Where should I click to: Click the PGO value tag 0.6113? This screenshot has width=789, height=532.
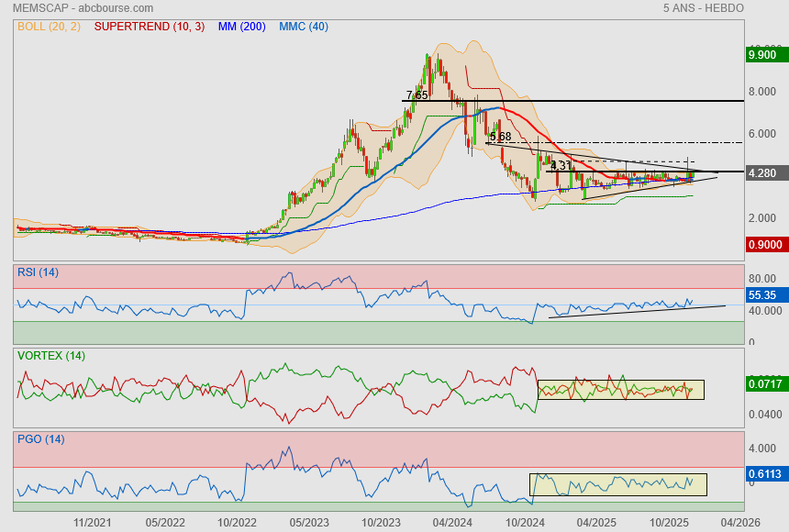click(x=764, y=472)
